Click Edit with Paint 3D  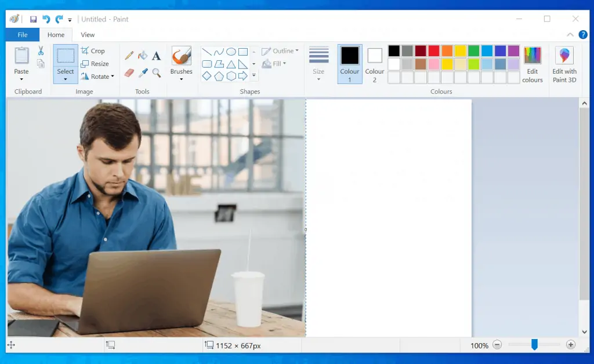click(564, 64)
